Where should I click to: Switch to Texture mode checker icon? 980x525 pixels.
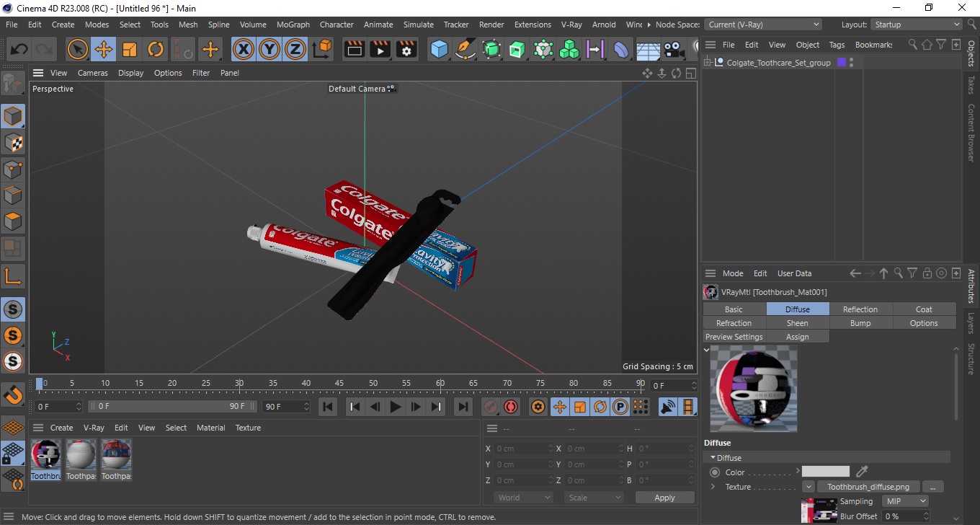pos(13,142)
